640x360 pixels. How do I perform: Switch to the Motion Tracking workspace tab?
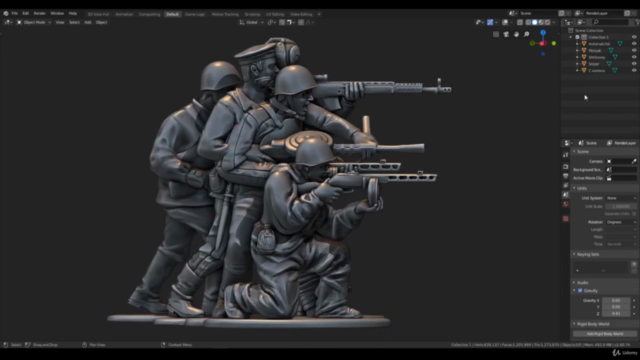point(225,14)
